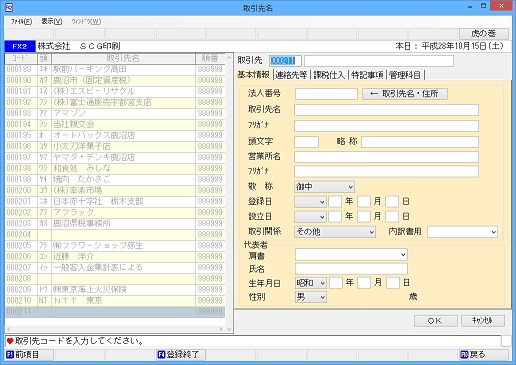Open the 性別 dropdown showing 男

coord(310,297)
